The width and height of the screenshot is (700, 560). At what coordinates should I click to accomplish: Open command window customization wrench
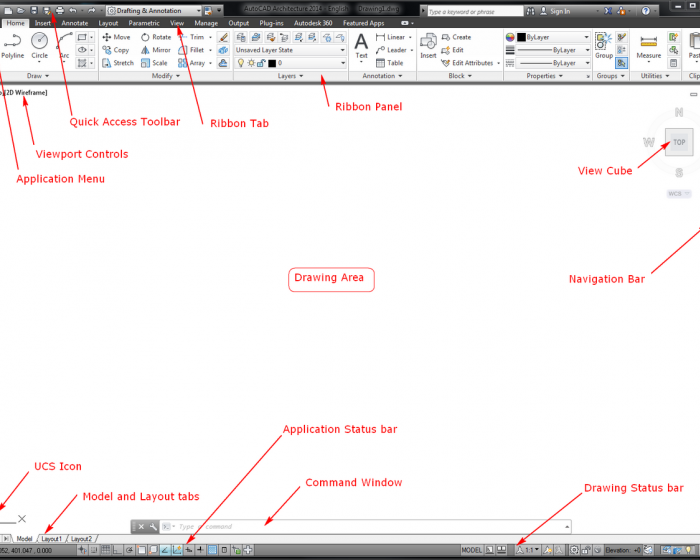(153, 527)
